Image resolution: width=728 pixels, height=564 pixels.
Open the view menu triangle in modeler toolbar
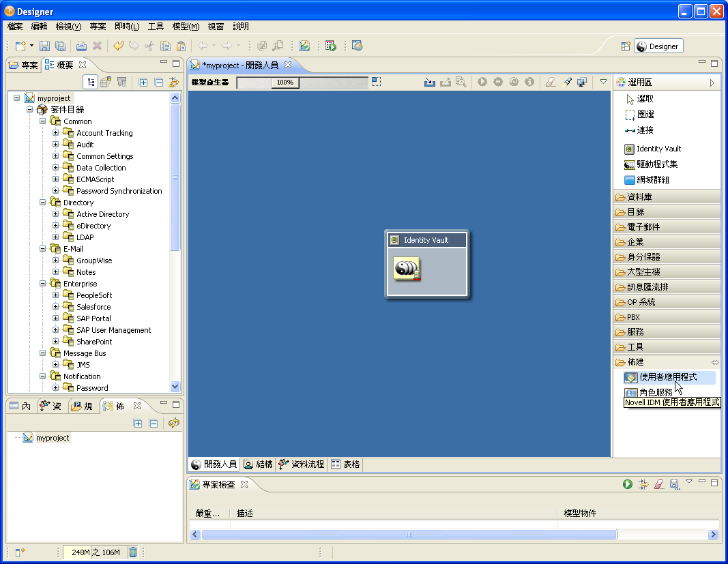point(603,82)
